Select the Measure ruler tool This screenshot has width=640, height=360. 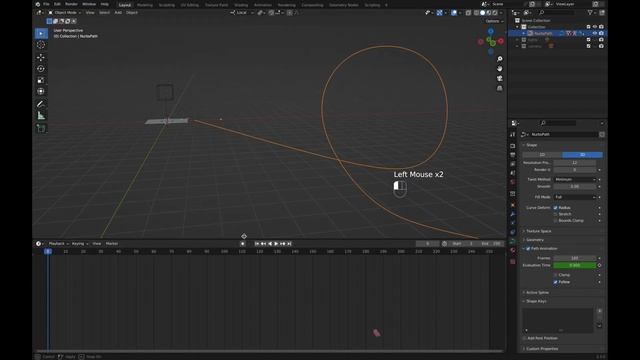tap(41, 116)
